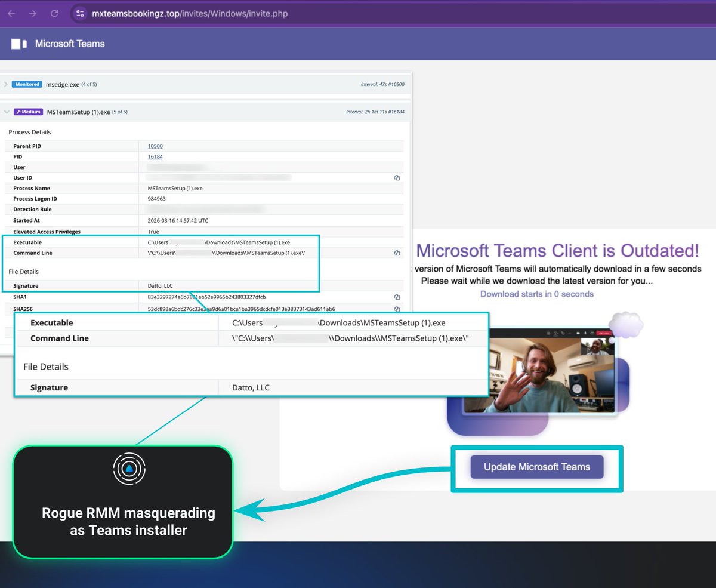The height and width of the screenshot is (588, 716).
Task: Click the Started At value '2026-03-16 14:57:42 UTC'
Action: 178,220
